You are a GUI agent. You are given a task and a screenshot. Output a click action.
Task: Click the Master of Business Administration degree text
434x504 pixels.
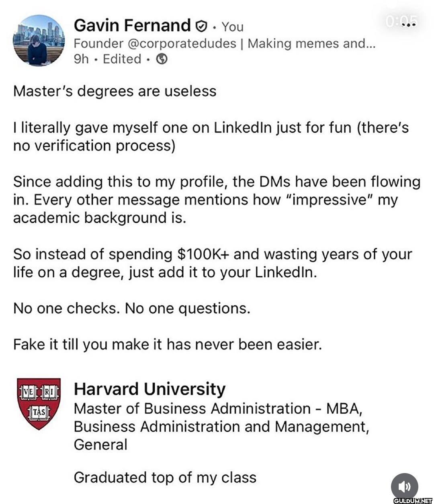[221, 426]
